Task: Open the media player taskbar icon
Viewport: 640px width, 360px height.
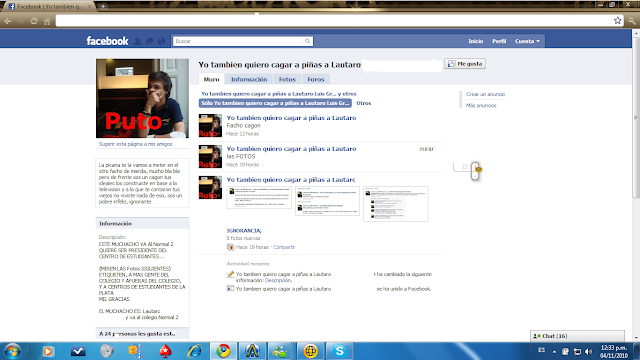Action: coord(48,351)
